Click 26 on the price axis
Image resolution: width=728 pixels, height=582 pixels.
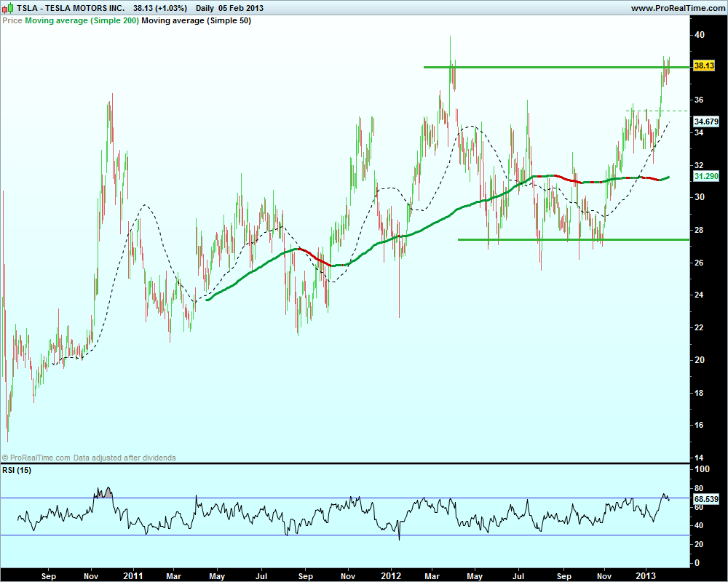click(699, 263)
